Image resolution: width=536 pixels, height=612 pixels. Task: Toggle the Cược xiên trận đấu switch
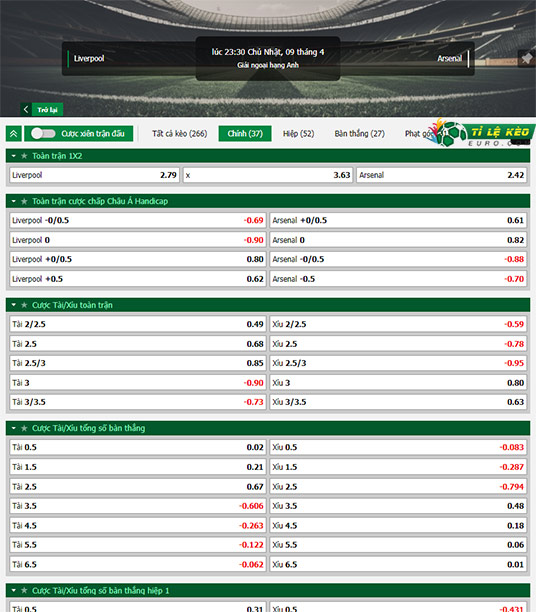[43, 133]
